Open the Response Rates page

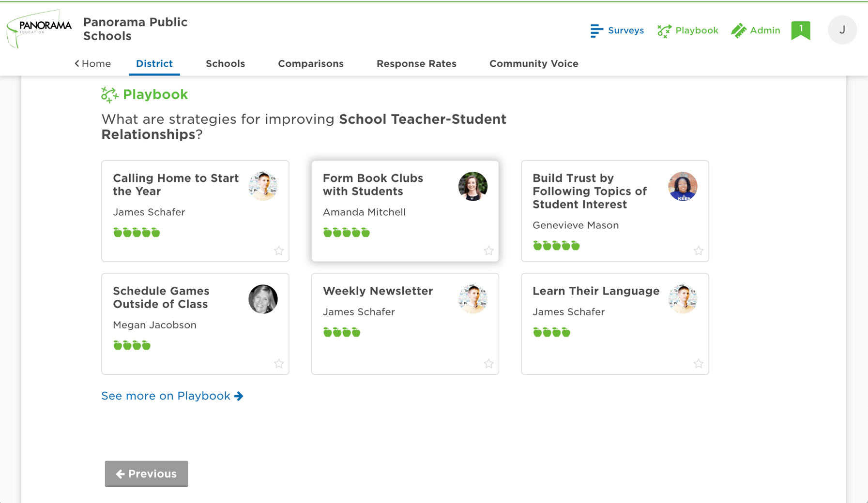(x=416, y=63)
